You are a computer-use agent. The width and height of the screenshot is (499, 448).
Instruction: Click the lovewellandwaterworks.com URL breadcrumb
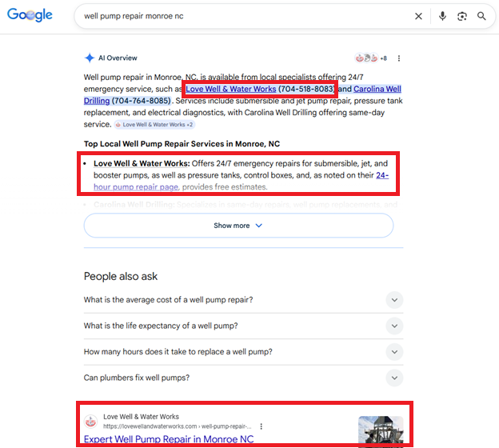pyautogui.click(x=178, y=426)
